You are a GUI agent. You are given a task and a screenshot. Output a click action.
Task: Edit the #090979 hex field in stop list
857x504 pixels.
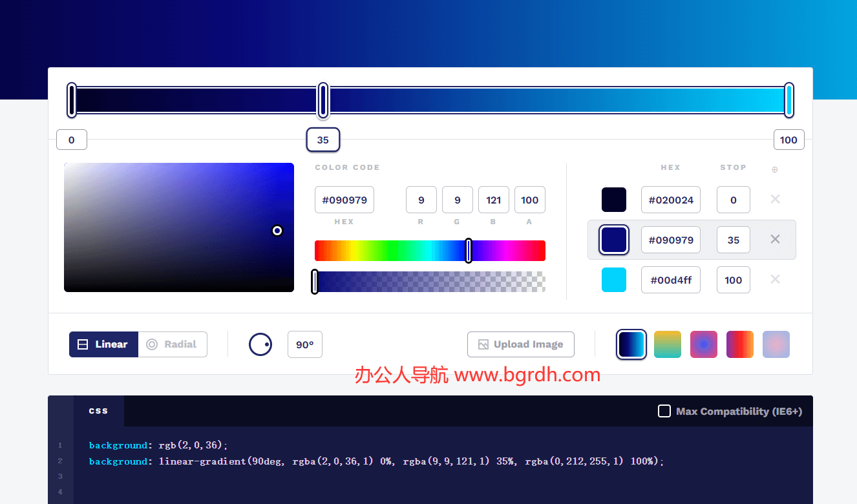tap(671, 240)
